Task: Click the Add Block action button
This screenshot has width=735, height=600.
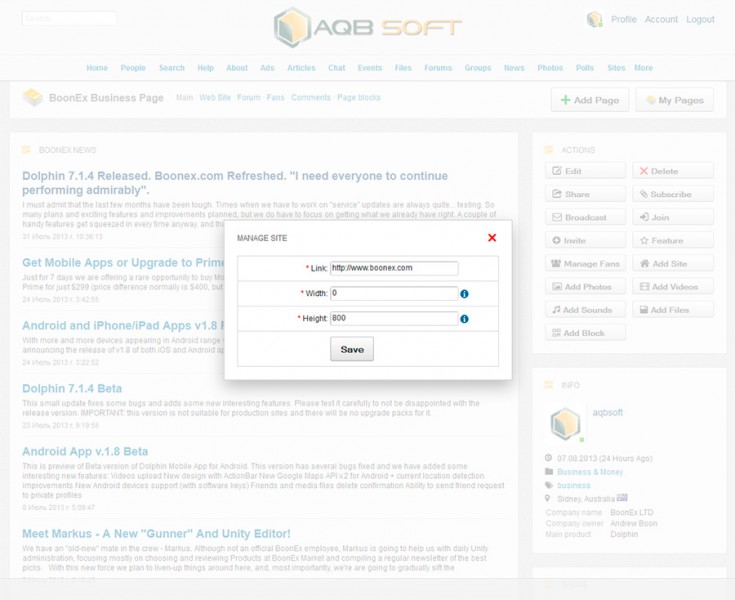Action: [x=585, y=333]
